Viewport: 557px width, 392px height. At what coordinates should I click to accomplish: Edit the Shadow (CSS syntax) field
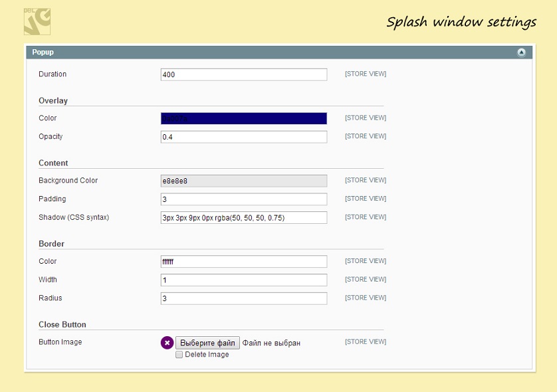(244, 218)
